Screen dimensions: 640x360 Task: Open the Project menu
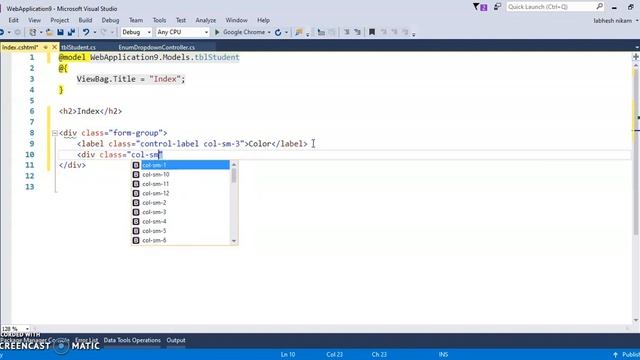(60, 20)
